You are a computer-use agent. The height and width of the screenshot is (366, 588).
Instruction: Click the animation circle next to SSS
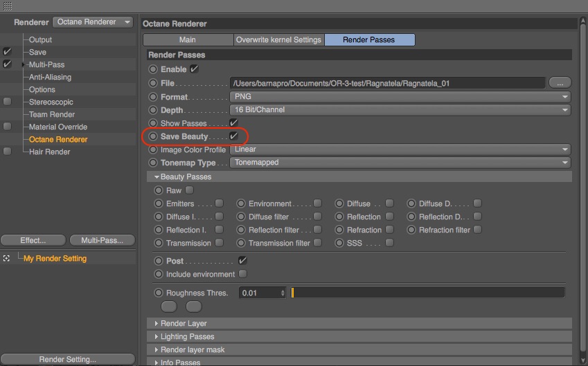339,243
